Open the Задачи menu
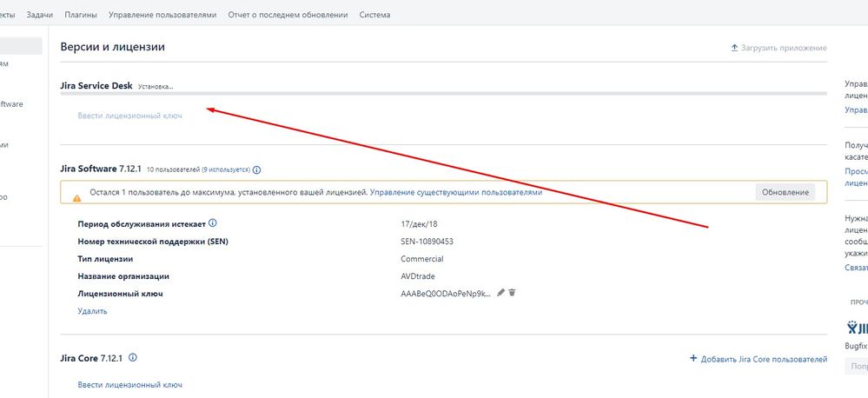This screenshot has width=868, height=398. 39,15
